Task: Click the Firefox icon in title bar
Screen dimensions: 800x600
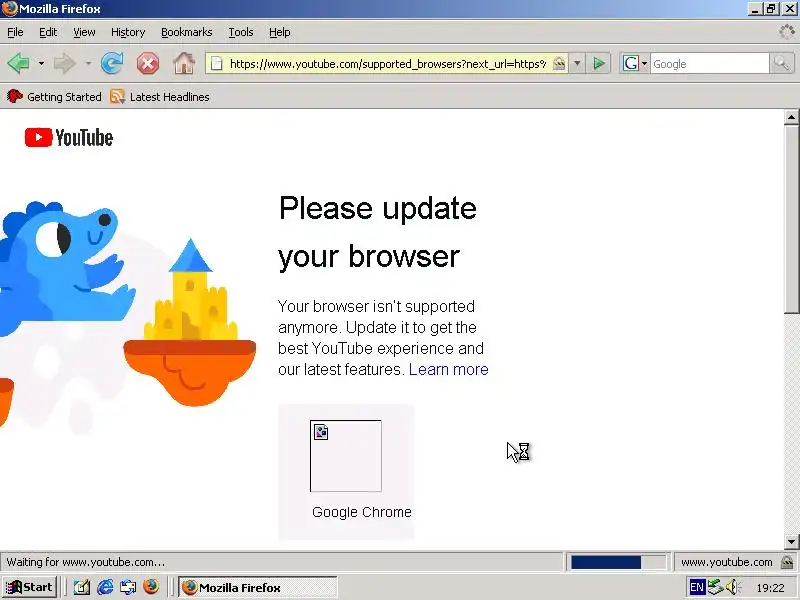Action: click(x=9, y=9)
